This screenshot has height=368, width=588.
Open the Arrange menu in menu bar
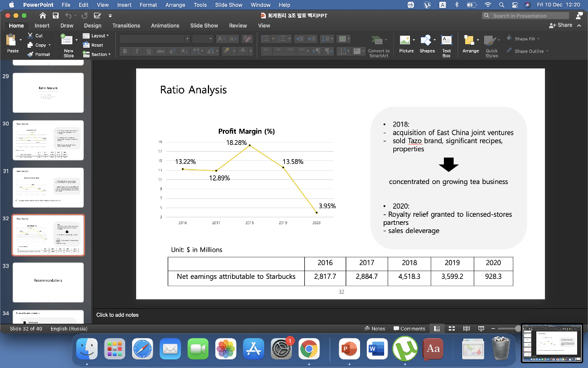pos(175,5)
